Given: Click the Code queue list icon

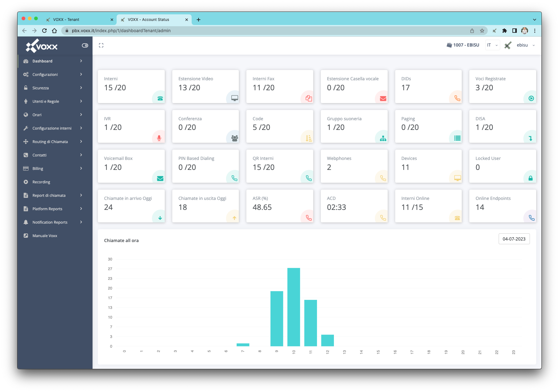Looking at the screenshot, I should click(x=309, y=138).
